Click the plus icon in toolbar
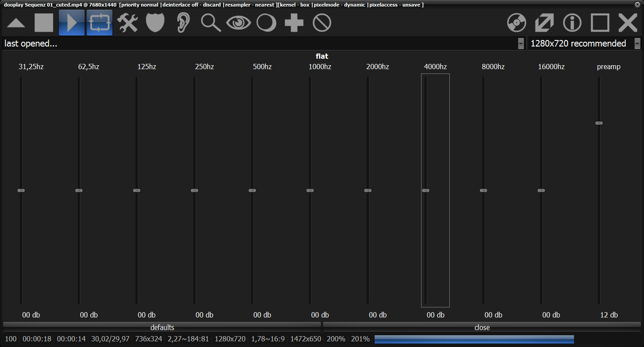The image size is (644, 347). pos(294,23)
